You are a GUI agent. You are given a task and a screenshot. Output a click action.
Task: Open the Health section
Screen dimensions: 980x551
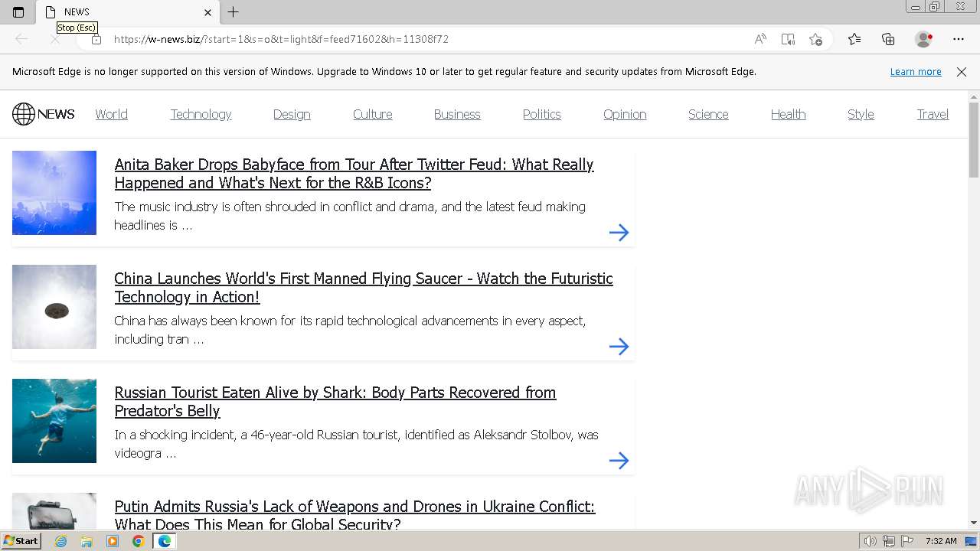point(789,114)
